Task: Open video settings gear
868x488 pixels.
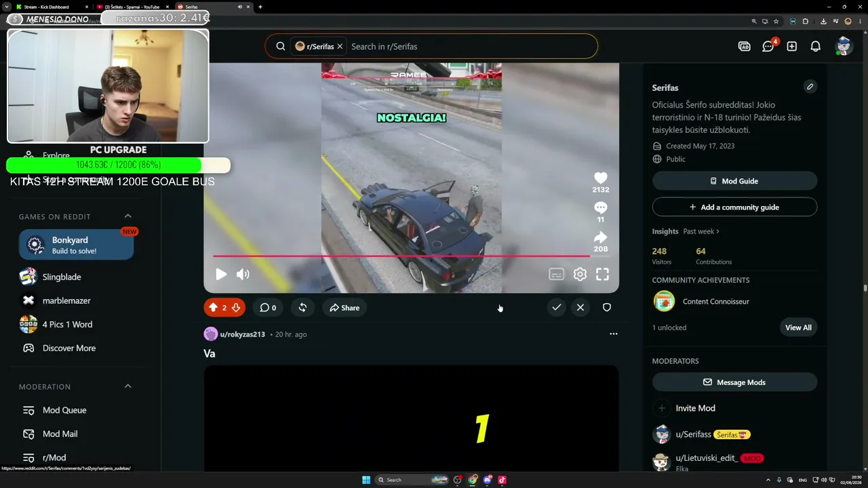Action: 580,274
